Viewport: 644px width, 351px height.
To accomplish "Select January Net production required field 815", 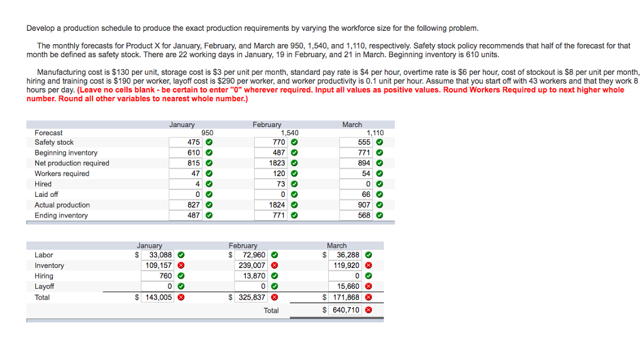I will point(186,163).
